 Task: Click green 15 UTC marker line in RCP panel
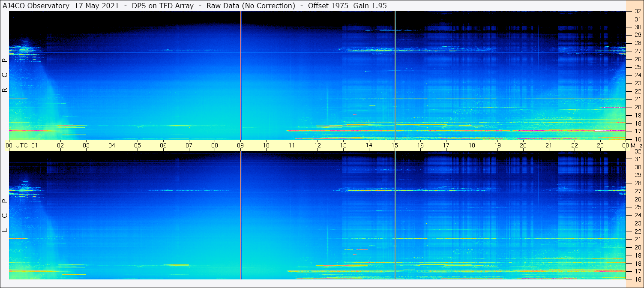click(395, 75)
